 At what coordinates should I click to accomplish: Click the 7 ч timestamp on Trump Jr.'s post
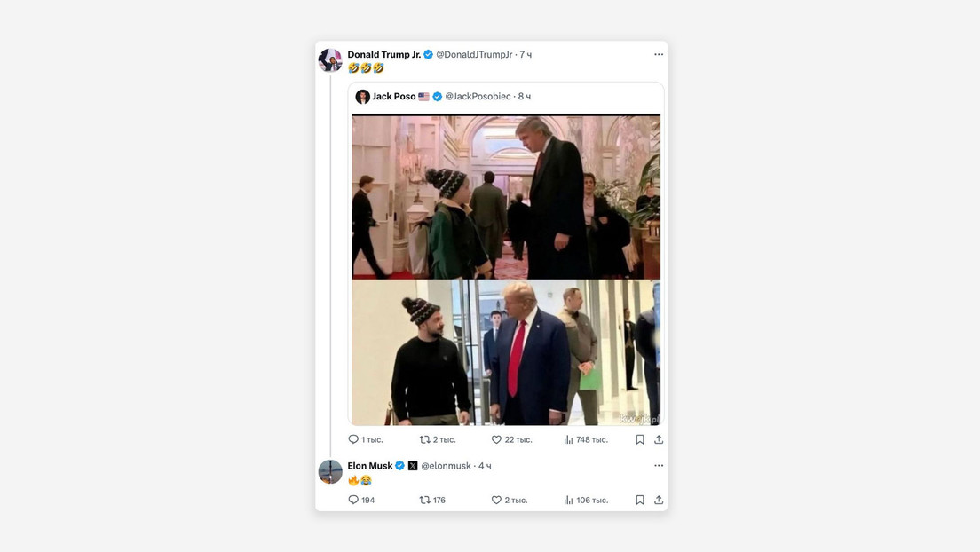tap(524, 54)
